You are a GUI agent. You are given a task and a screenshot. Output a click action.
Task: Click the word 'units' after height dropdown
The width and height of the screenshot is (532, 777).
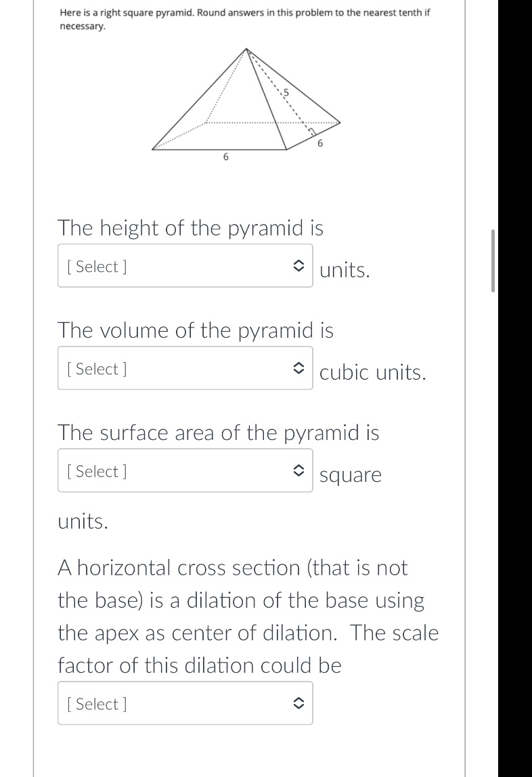[344, 270]
